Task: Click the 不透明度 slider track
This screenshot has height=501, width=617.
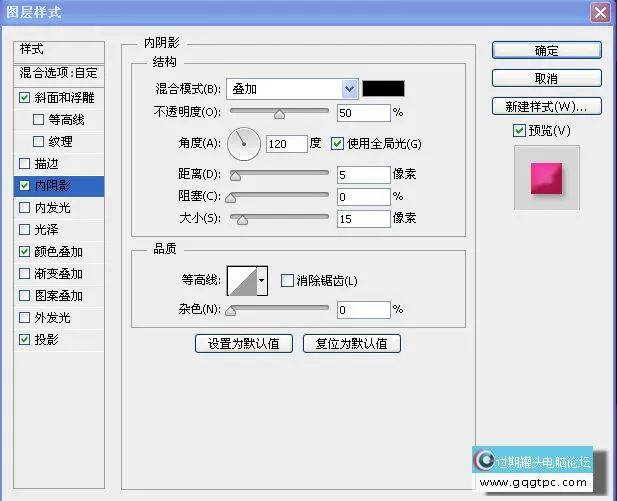Action: (280, 112)
